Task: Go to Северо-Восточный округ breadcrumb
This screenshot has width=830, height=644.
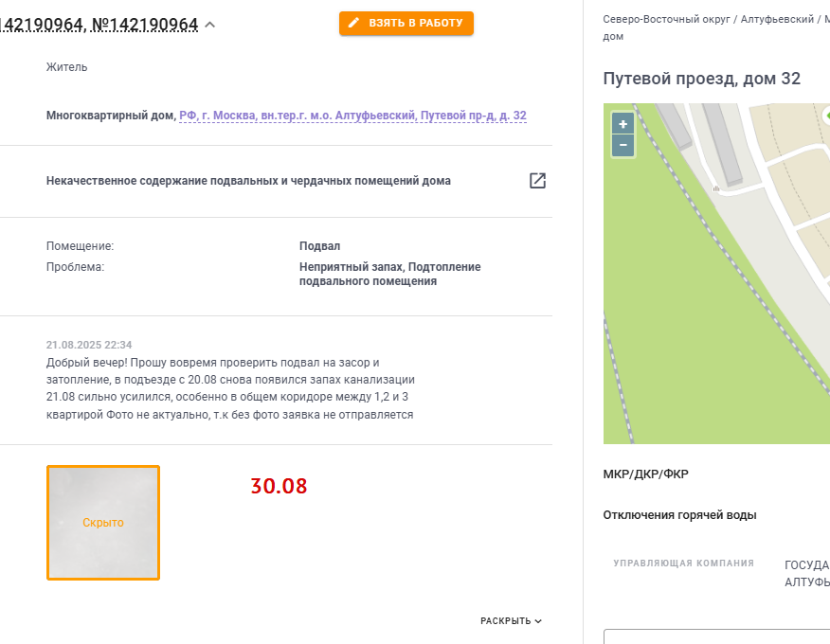Action: pyautogui.click(x=666, y=19)
